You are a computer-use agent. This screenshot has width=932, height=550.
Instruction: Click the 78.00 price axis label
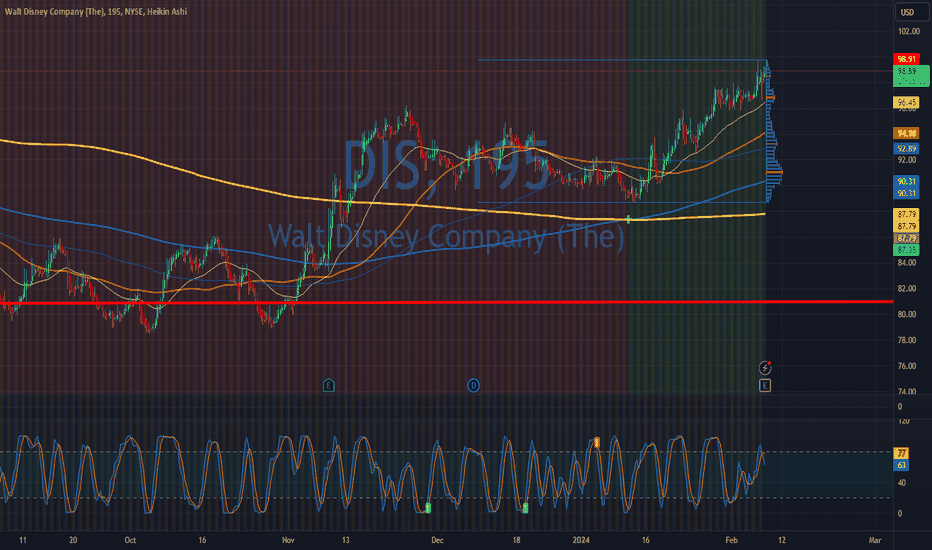[907, 340]
